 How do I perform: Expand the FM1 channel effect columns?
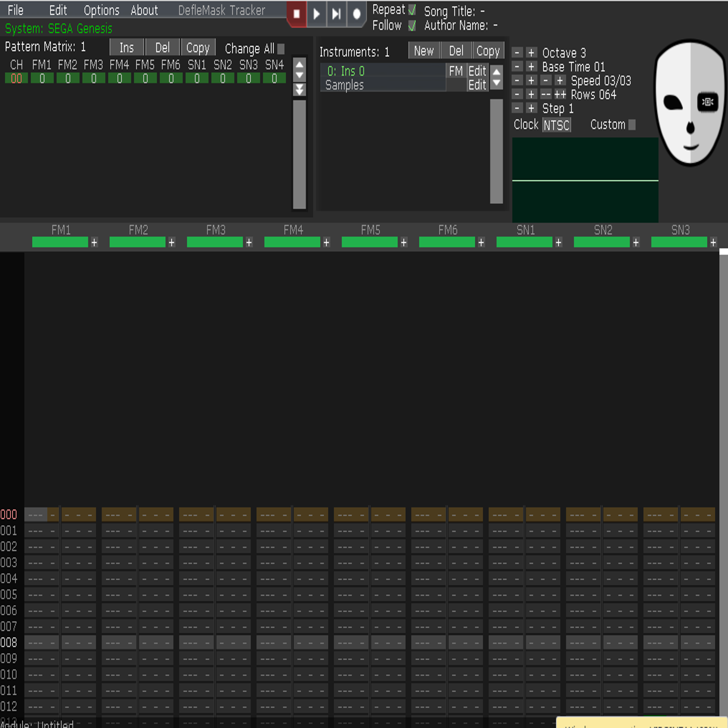94,242
